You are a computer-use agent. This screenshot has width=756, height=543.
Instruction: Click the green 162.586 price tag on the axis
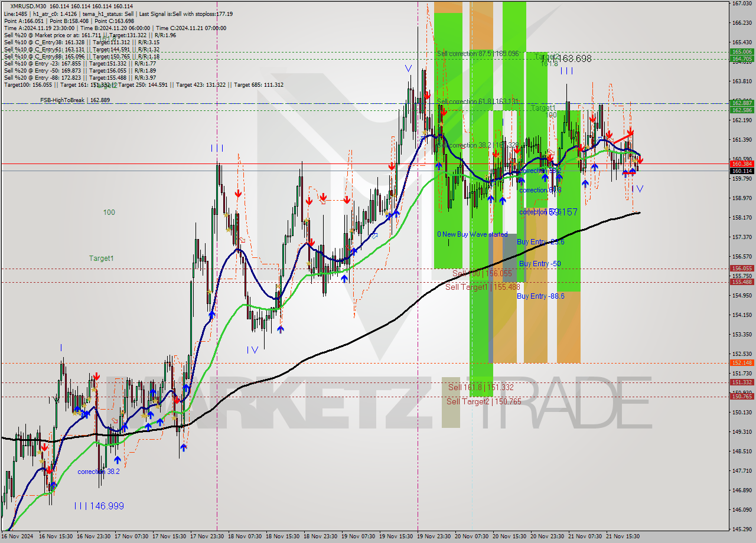[x=742, y=110]
